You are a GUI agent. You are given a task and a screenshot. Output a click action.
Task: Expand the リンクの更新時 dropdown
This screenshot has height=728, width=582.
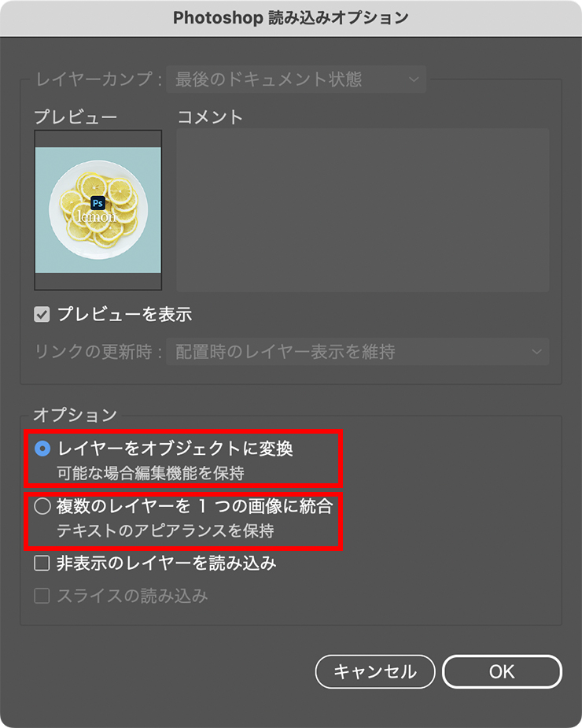pos(358,352)
